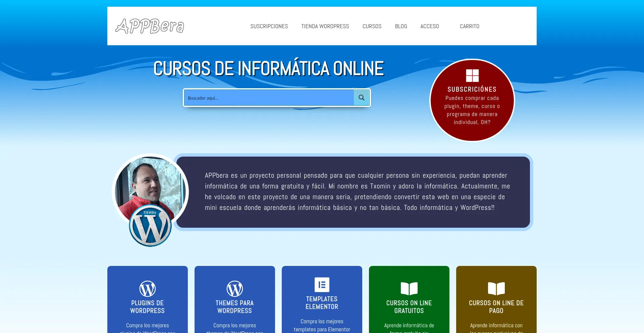644x333 pixels.
Task: Click the red Subscriciónes circle badge
Action: coord(472,100)
